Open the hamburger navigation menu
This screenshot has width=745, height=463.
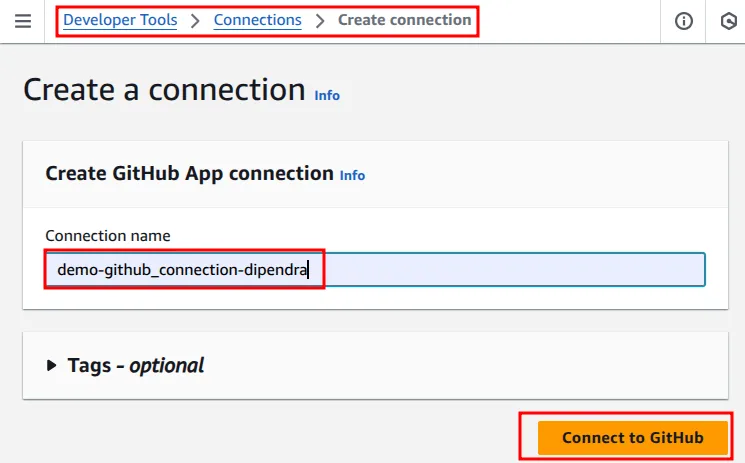point(23,21)
